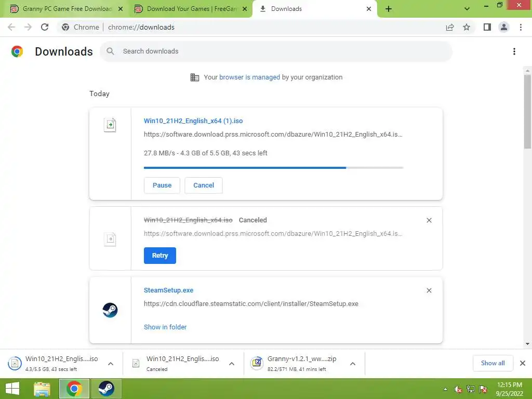Click the browser forward arrow
Image resolution: width=532 pixels, height=399 pixels.
[28, 27]
